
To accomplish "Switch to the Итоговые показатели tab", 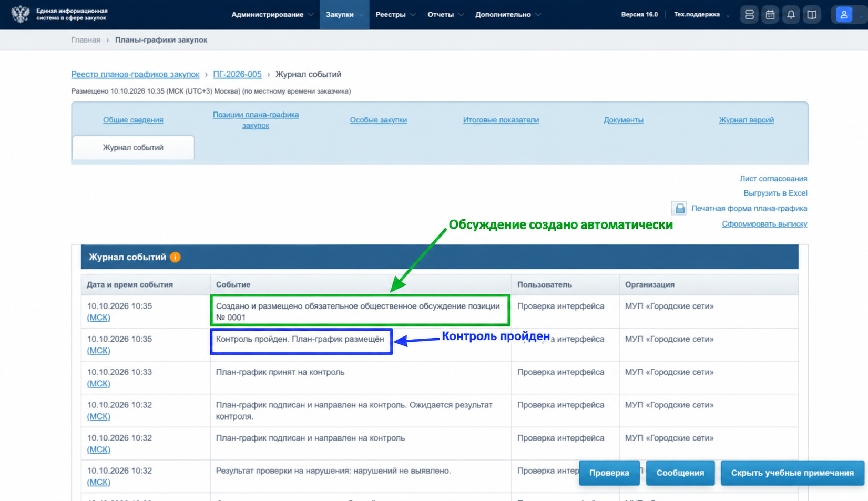I will pos(501,120).
